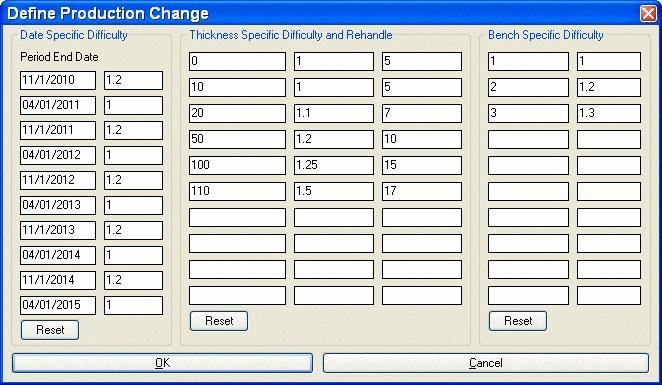The height and width of the screenshot is (385, 662).
Task: Select the 11/1/2011 date field
Action: 58,130
